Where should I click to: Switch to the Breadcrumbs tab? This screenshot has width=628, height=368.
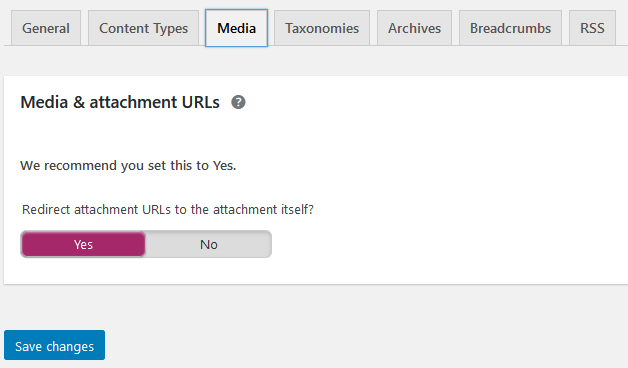(510, 28)
